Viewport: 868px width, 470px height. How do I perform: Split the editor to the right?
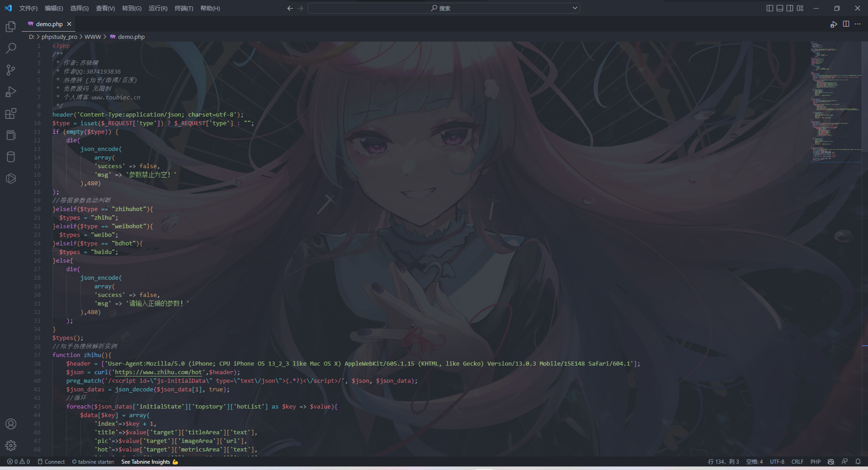[x=846, y=24]
